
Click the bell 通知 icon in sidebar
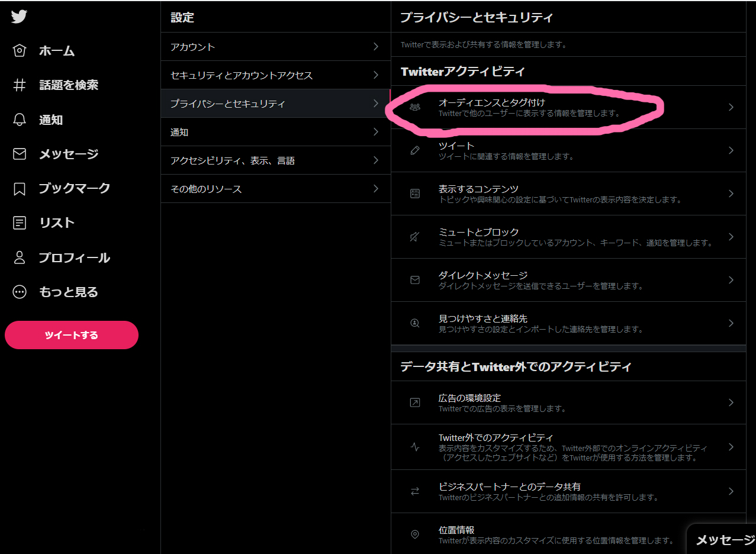tap(20, 120)
